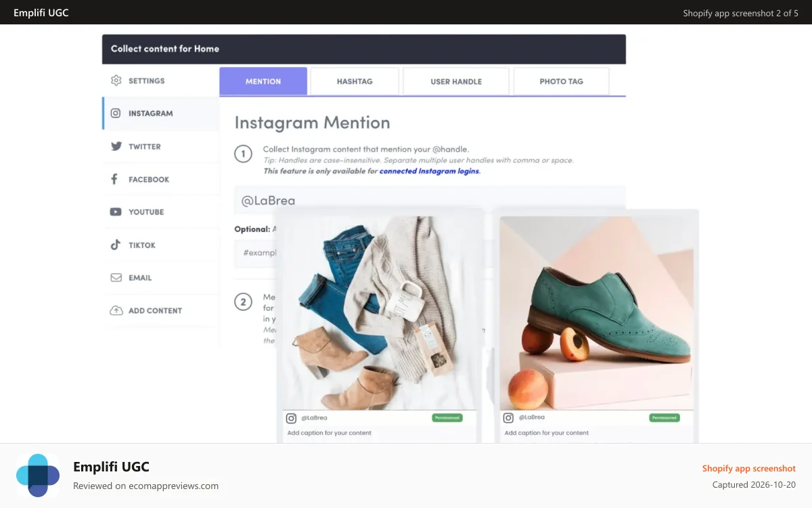Click the Emplifi UGC app logo
The image size is (812, 508).
[38, 475]
